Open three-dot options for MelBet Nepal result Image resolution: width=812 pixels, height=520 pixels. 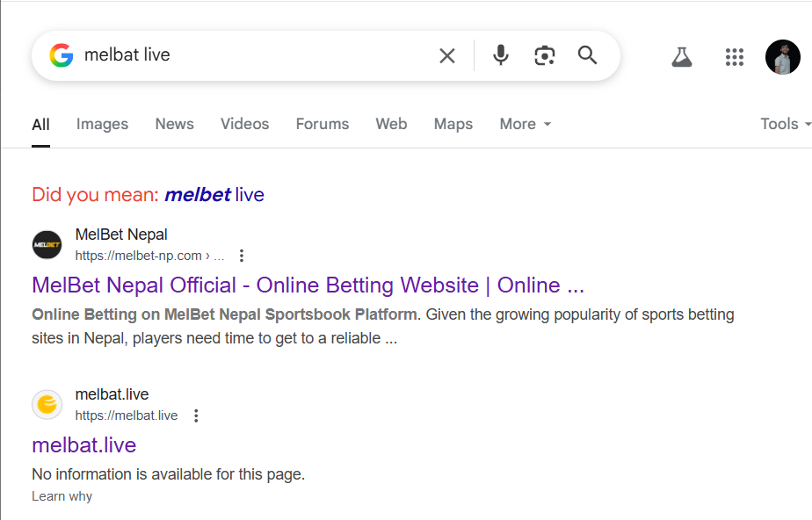[242, 256]
